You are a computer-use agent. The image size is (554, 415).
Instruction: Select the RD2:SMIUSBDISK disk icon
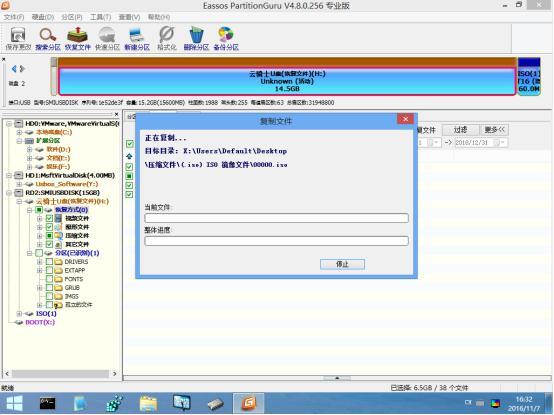pos(19,193)
